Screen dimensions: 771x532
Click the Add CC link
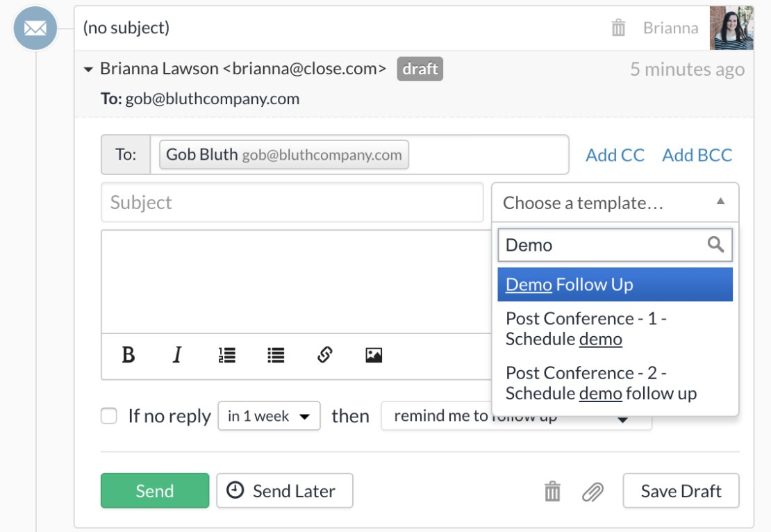(x=615, y=156)
